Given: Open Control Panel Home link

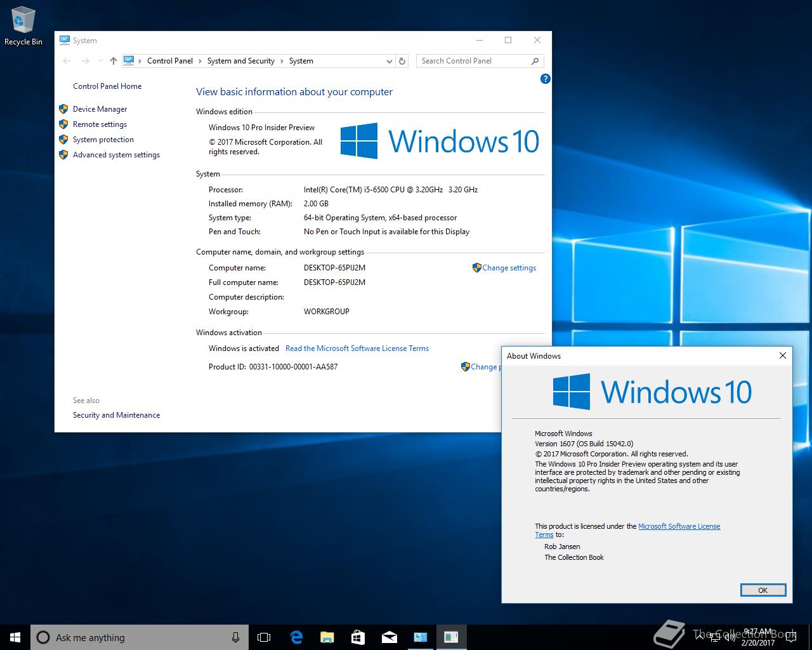Looking at the screenshot, I should (107, 86).
